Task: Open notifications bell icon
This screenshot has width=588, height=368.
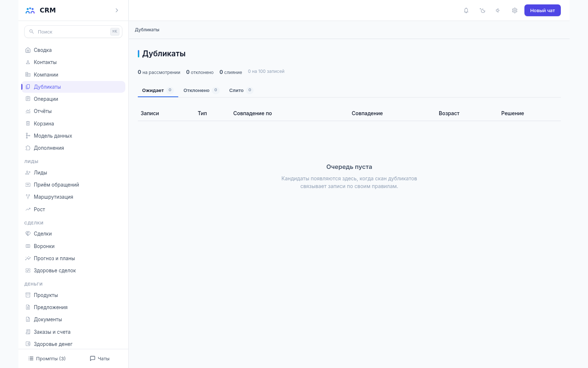Action: (466, 10)
